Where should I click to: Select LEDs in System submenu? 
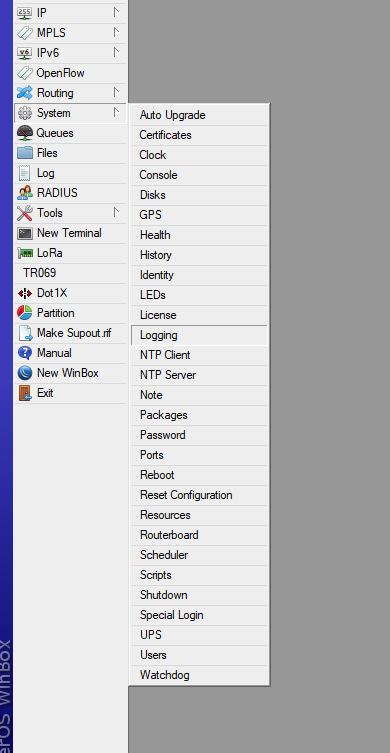tap(199, 295)
